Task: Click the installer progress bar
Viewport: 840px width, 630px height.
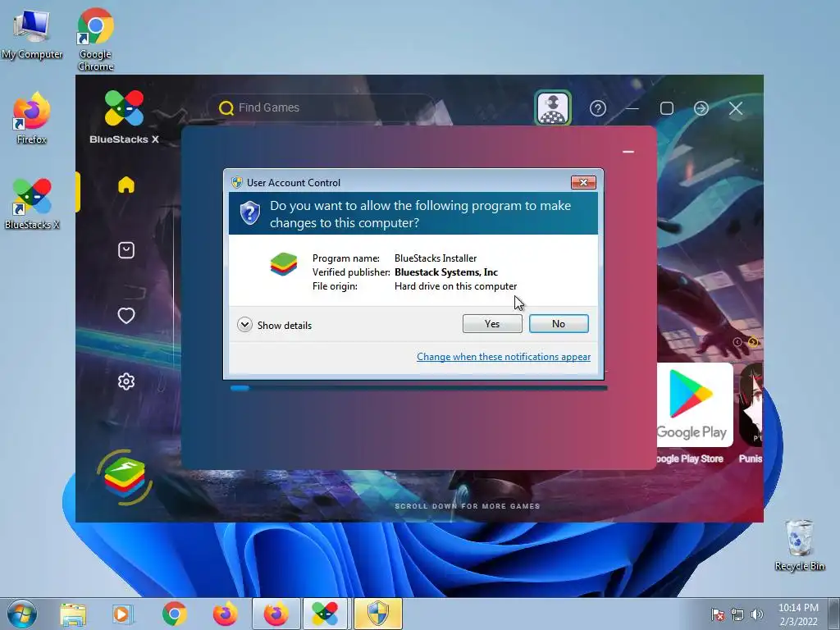Action: click(419, 388)
